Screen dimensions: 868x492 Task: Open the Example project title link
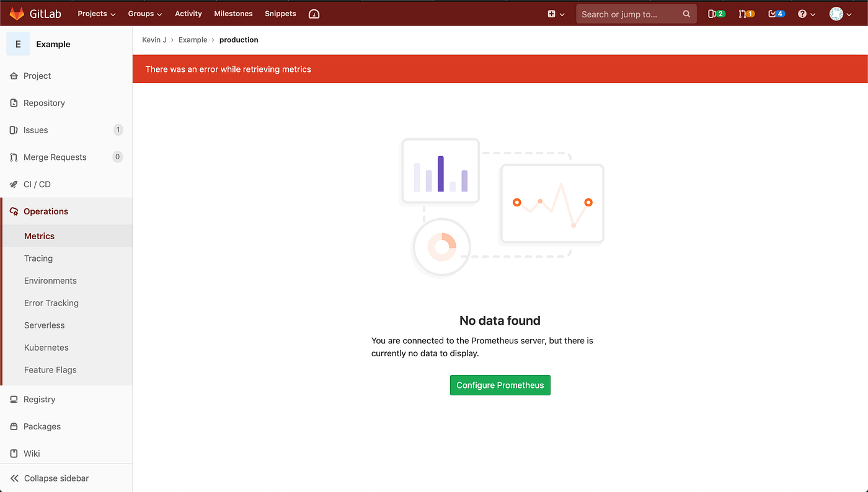53,44
